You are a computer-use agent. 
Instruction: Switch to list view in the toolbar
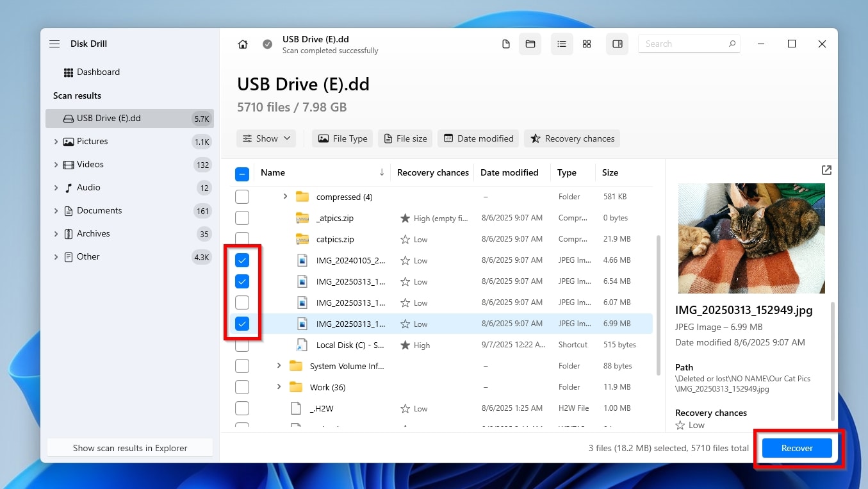click(562, 44)
